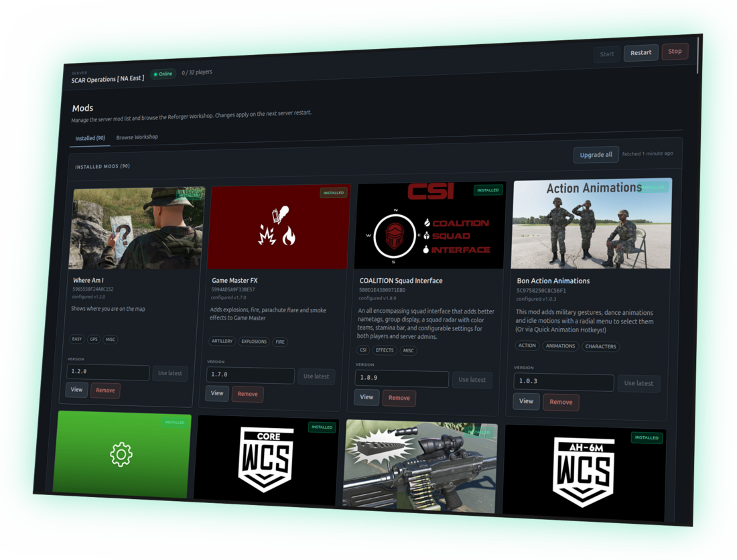Click the 'Where Am I' mod title

click(88, 280)
